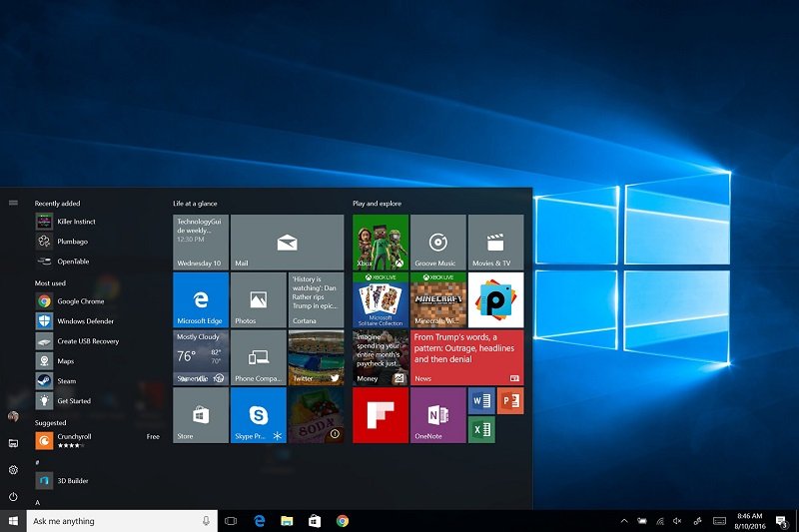Open File Explorer icon in Start sidebar
The width and height of the screenshot is (799, 532).
point(13,443)
